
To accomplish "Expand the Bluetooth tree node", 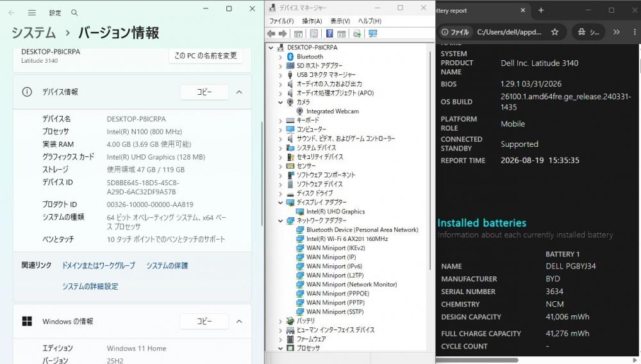I will [x=281, y=57].
